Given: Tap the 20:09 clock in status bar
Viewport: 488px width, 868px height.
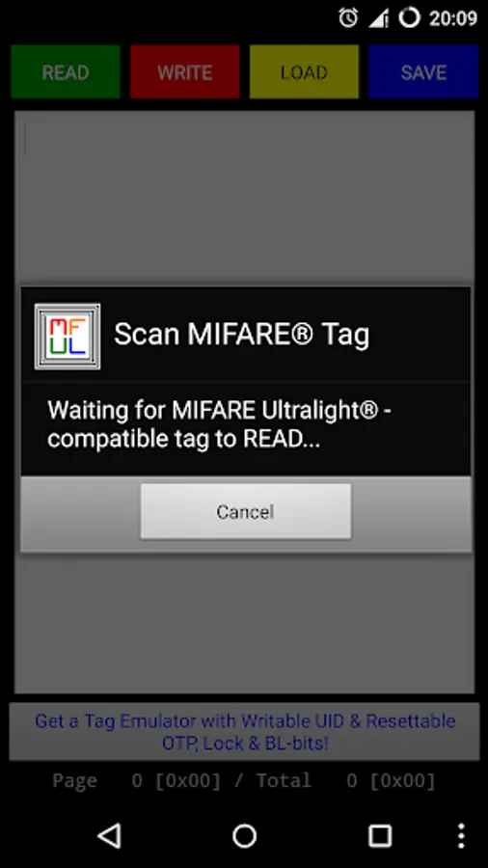Looking at the screenshot, I should [453, 18].
